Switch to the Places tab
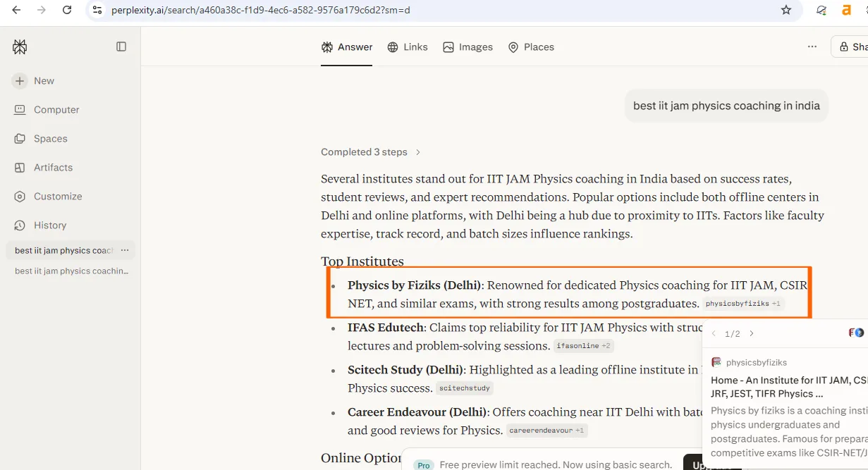The width and height of the screenshot is (868, 470). pos(531,47)
